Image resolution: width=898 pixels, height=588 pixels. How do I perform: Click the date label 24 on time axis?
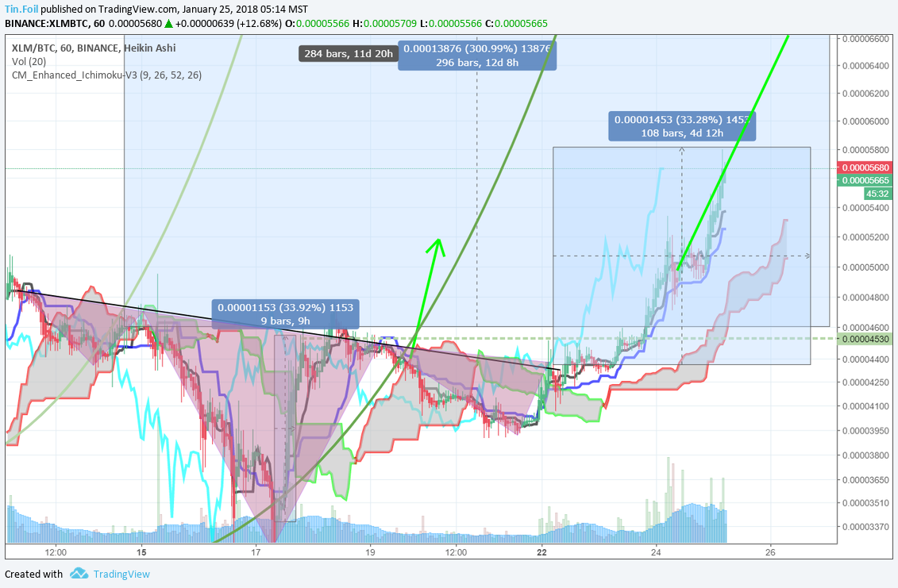coord(656,552)
